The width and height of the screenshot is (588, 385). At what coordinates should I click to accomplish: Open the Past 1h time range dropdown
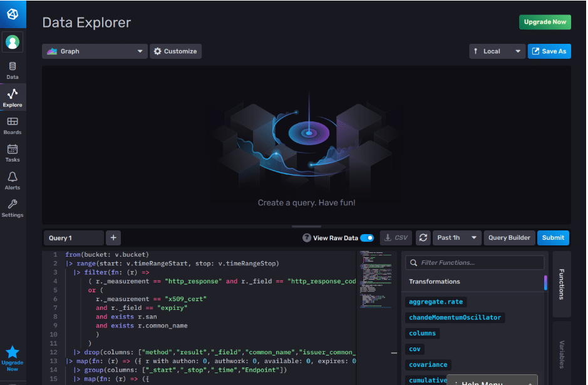point(456,238)
